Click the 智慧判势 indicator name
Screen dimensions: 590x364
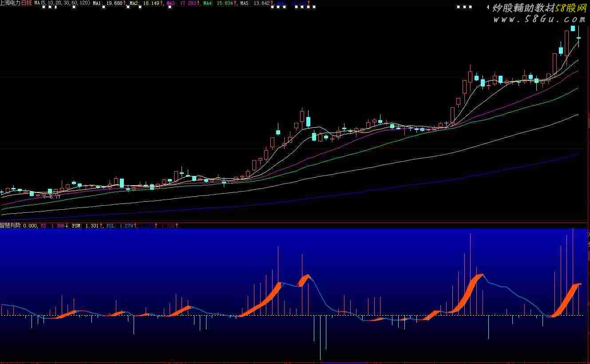pyautogui.click(x=10, y=225)
